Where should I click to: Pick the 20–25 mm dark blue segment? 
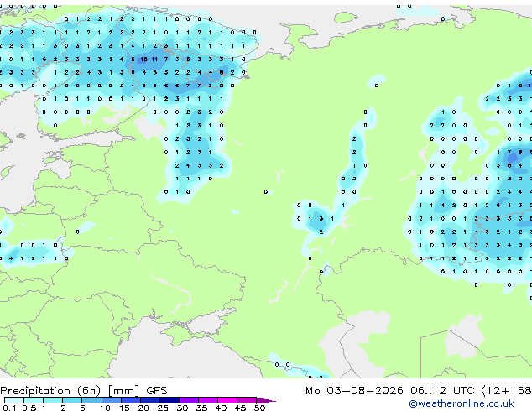click(150, 400)
